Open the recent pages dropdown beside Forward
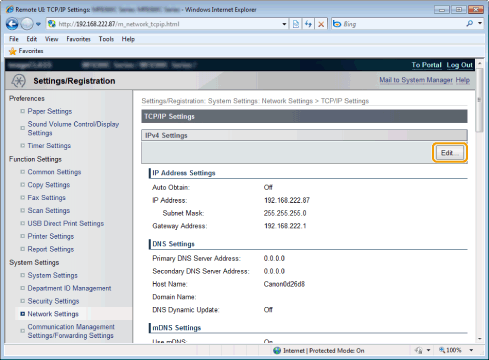The width and height of the screenshot is (489, 360). pos(38,24)
